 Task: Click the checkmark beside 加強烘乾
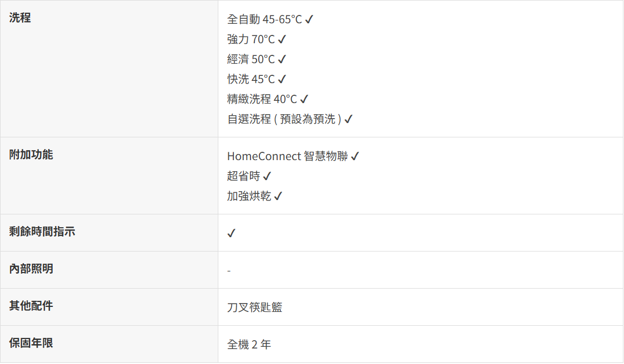tap(278, 197)
